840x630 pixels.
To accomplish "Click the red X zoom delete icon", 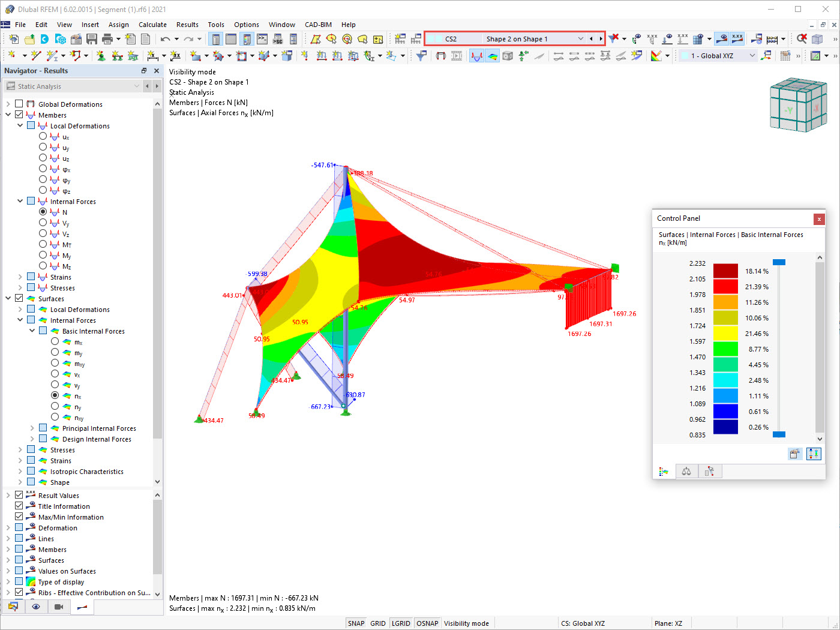I will click(x=802, y=38).
